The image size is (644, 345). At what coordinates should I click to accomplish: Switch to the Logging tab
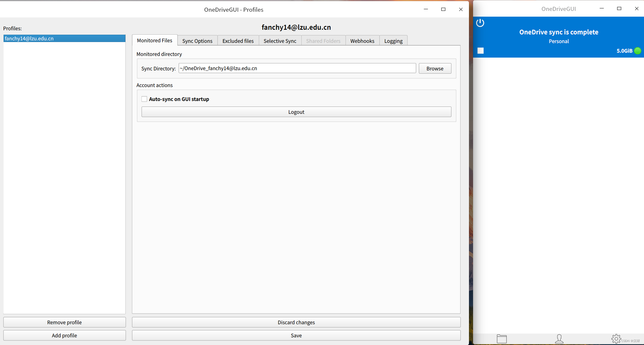(x=393, y=41)
